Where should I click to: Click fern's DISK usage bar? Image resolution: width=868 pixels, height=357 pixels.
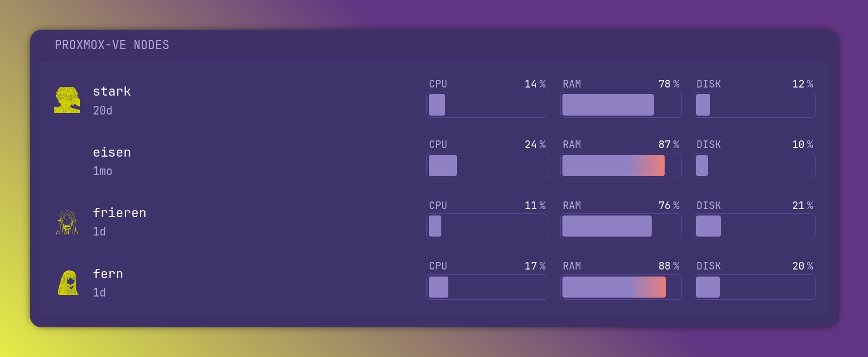point(754,287)
